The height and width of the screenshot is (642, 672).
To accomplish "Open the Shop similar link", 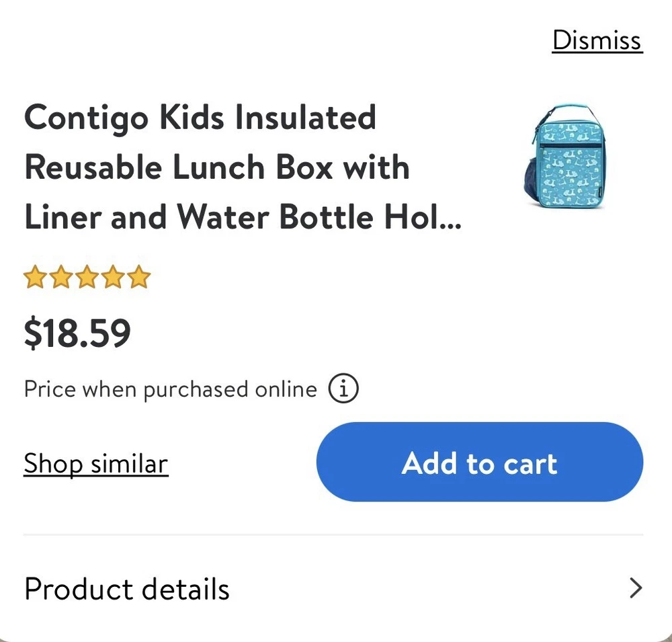I will click(x=95, y=464).
